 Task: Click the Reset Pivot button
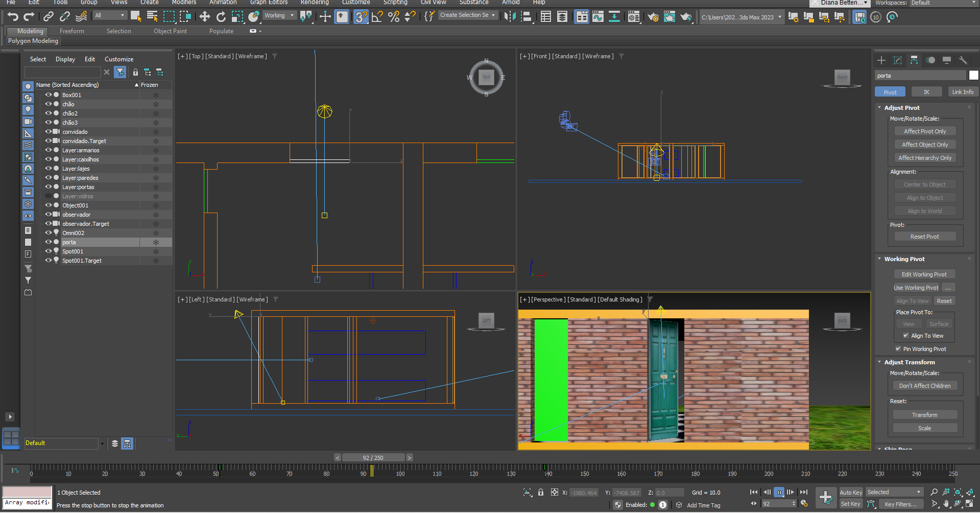(x=924, y=237)
